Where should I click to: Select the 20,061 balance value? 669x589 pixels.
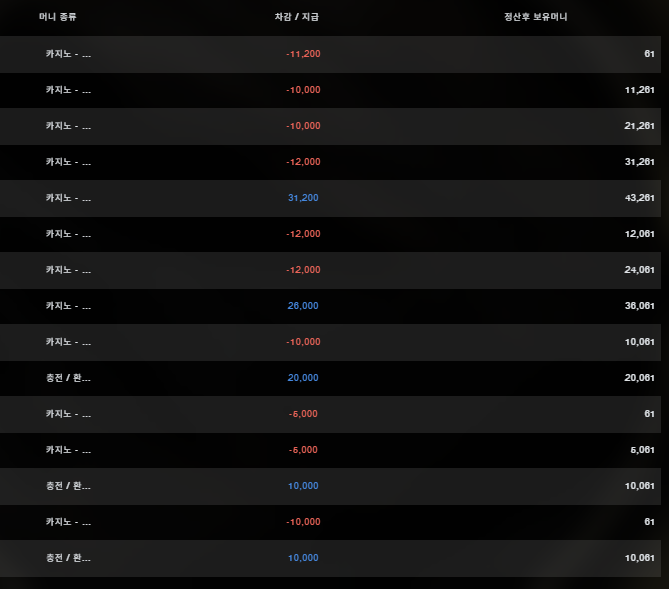pyautogui.click(x=638, y=378)
